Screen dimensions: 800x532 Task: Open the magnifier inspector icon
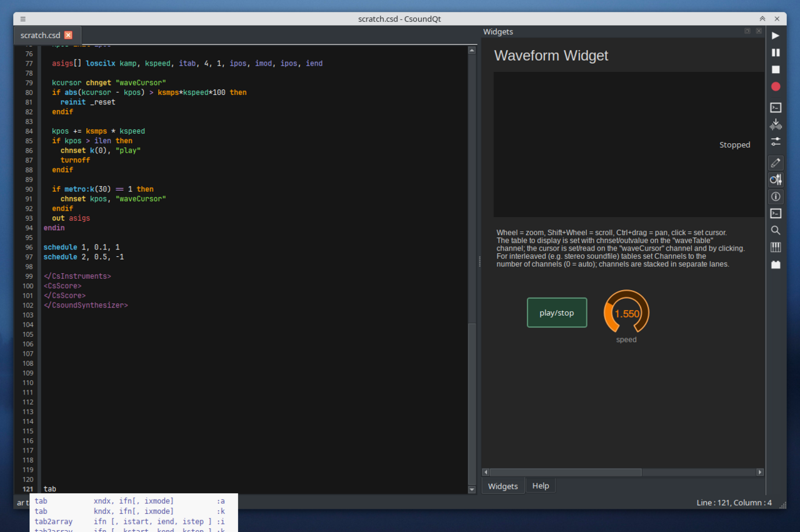(776, 230)
